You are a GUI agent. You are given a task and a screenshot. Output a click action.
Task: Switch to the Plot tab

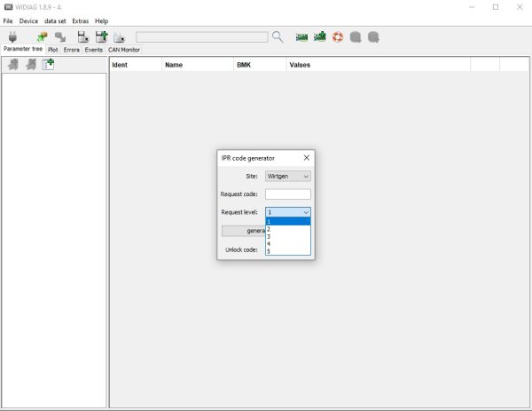coord(52,50)
